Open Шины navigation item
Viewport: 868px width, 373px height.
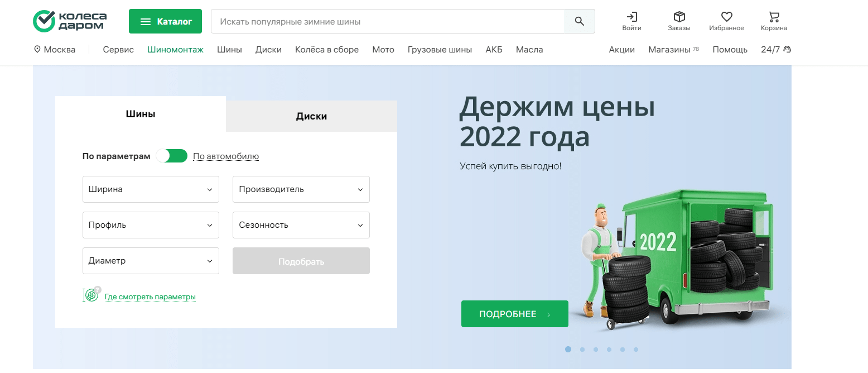pos(229,49)
